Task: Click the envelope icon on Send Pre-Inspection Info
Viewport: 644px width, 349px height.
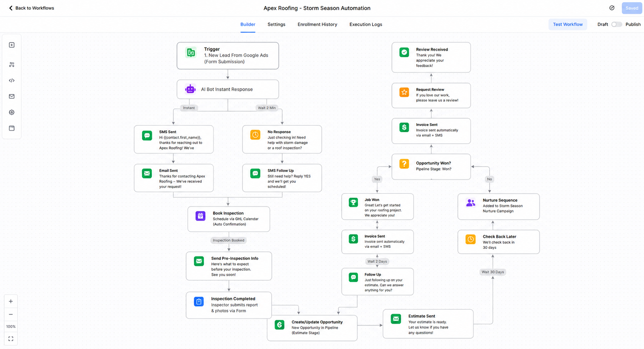Action: pos(199,261)
